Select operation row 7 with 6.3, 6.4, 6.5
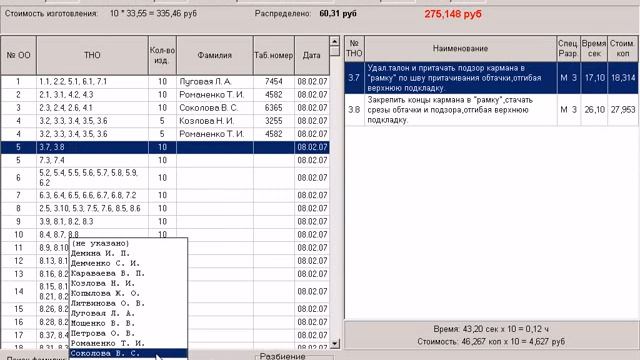This screenshot has width=640, height=360. coord(165,196)
